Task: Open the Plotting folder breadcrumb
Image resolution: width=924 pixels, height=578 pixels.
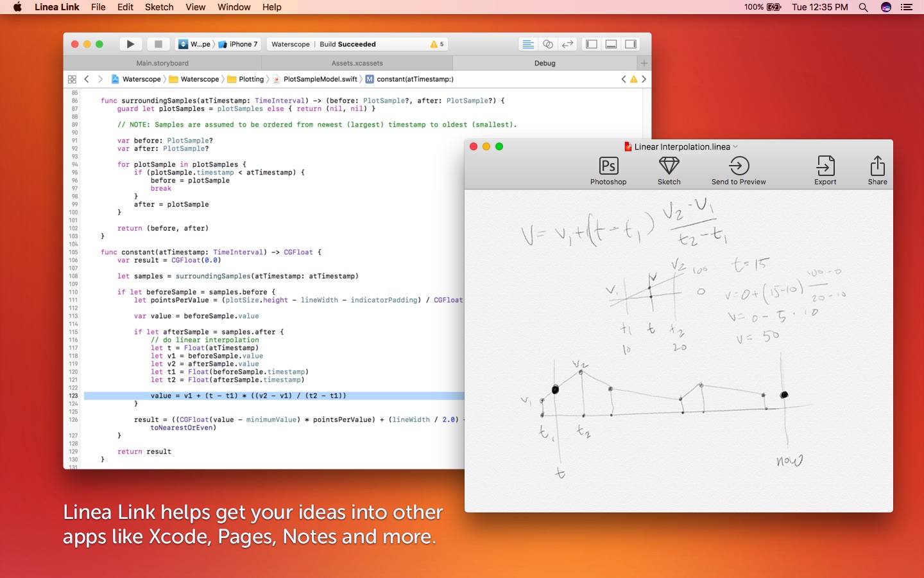Action: point(246,79)
